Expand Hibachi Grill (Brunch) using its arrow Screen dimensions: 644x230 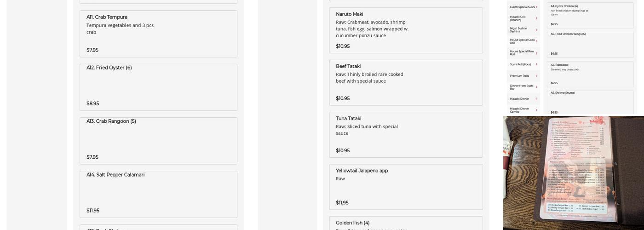pyautogui.click(x=536, y=18)
